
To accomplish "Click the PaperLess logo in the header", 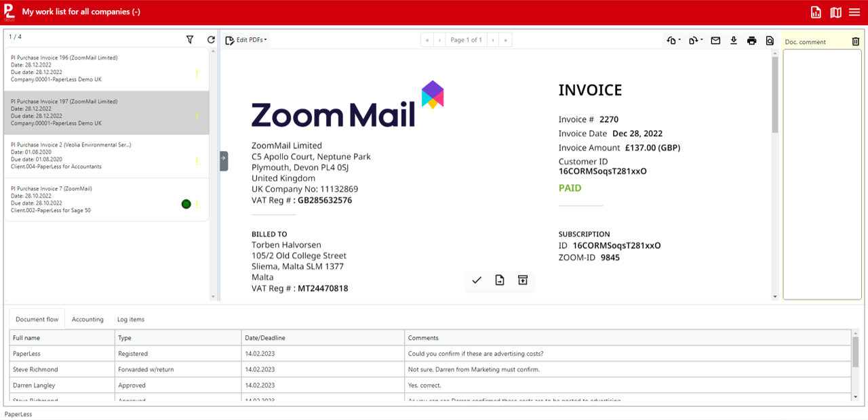I will point(9,12).
